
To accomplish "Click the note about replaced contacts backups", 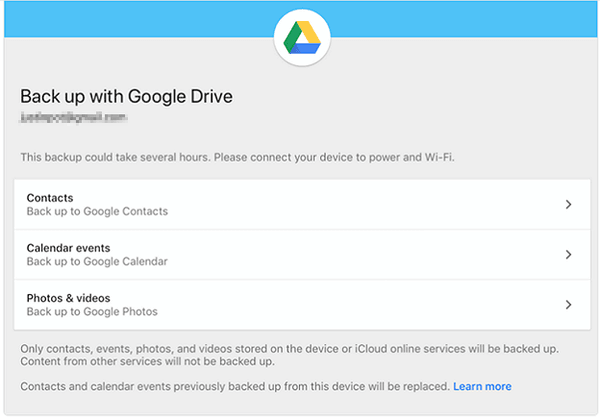I will pos(234,386).
